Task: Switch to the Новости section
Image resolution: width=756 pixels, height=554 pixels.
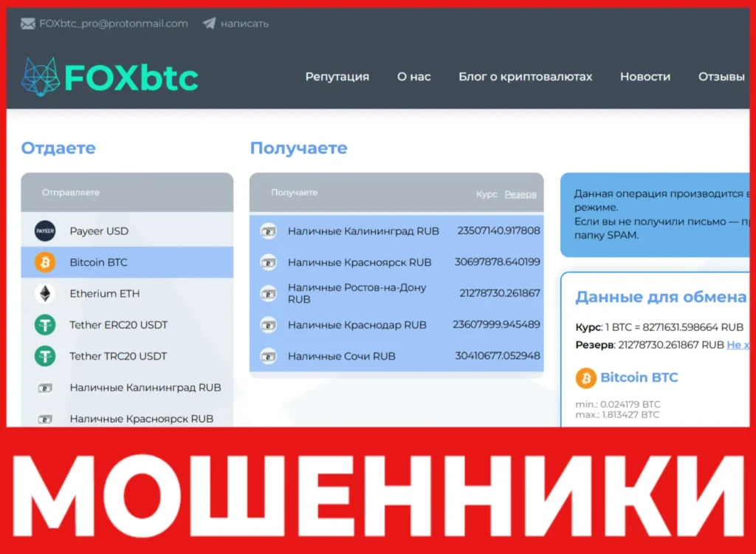Action: coord(645,76)
